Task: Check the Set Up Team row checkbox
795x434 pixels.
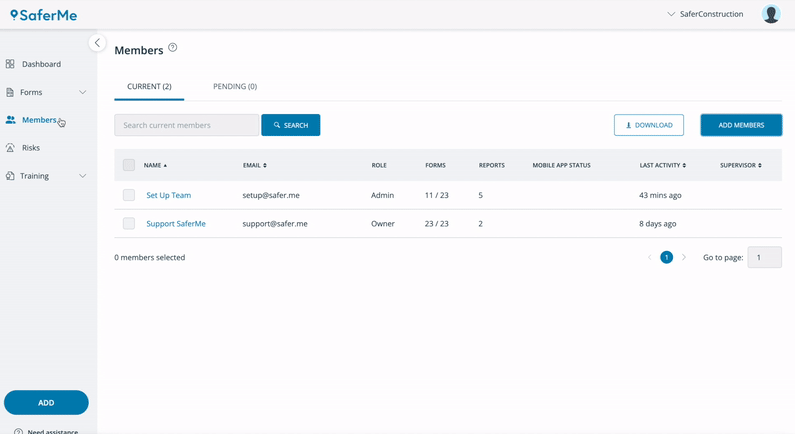Action: pos(129,195)
